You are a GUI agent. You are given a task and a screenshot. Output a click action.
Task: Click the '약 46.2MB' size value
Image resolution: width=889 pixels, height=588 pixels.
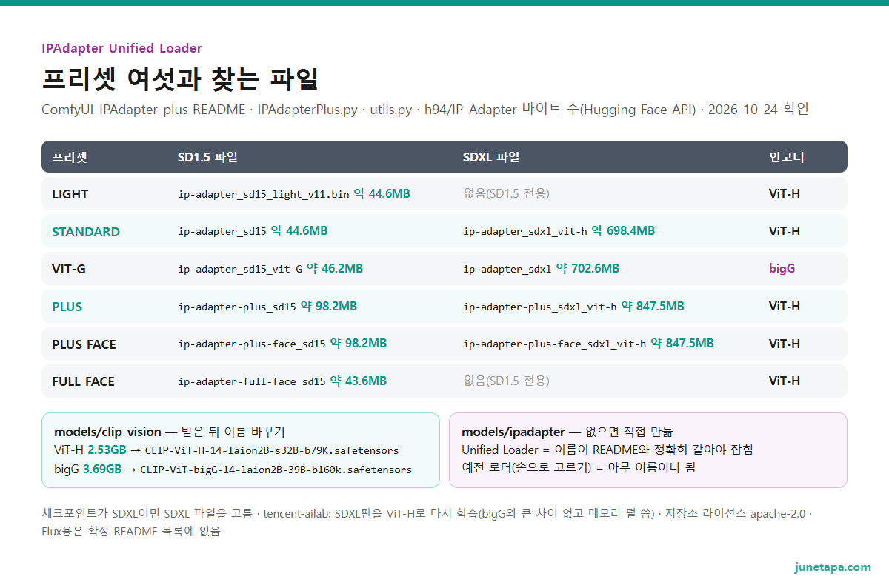336,269
